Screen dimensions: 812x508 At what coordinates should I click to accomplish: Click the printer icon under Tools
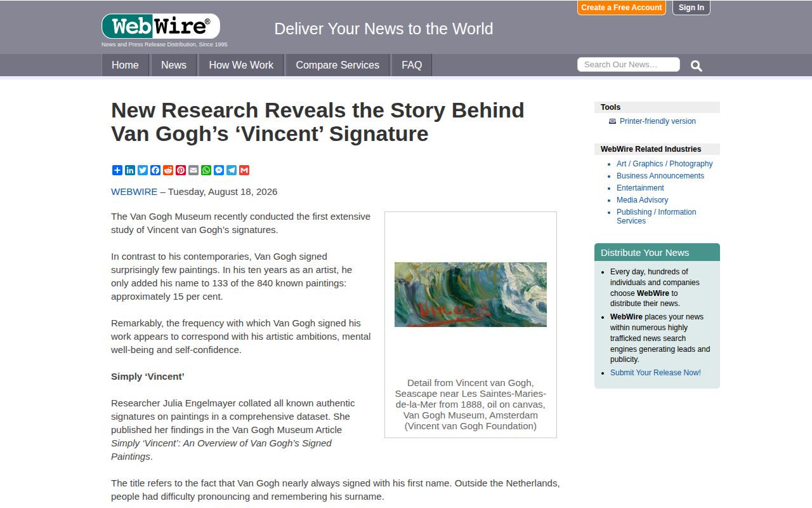[x=612, y=121]
